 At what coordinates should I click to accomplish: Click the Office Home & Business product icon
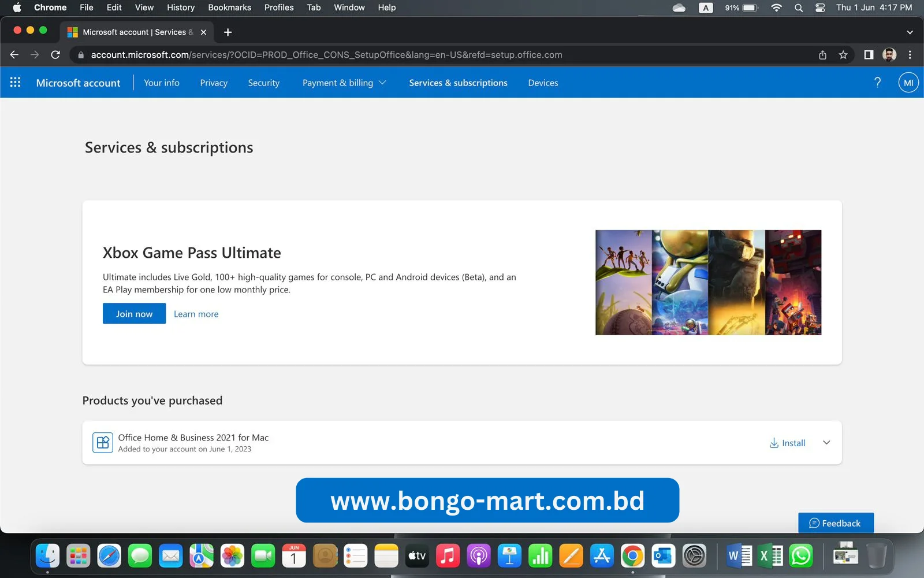102,442
